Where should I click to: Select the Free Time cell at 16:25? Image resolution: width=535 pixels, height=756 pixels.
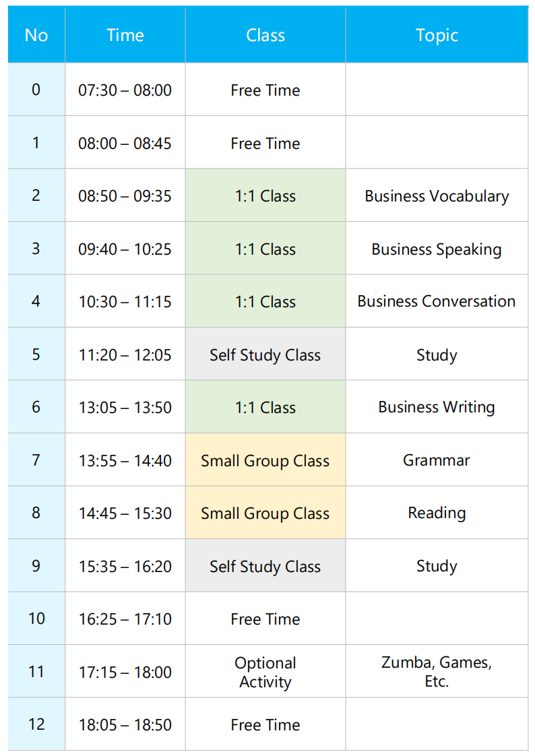coord(265,619)
